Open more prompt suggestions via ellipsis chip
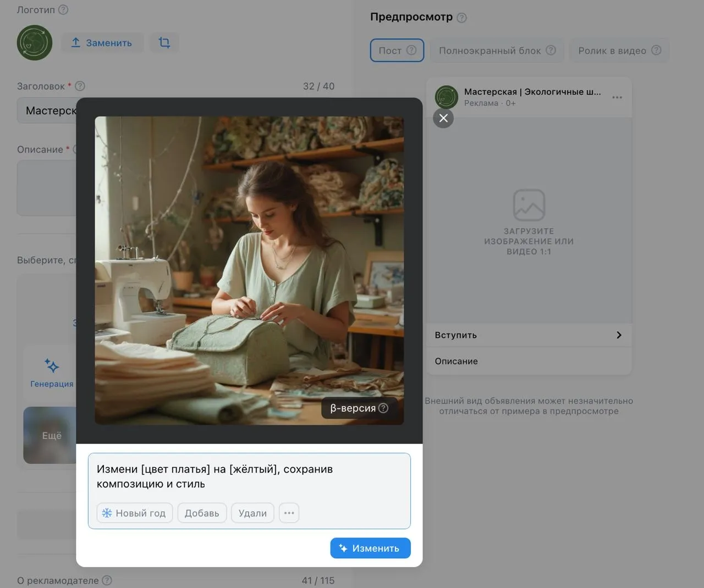 [x=289, y=513]
